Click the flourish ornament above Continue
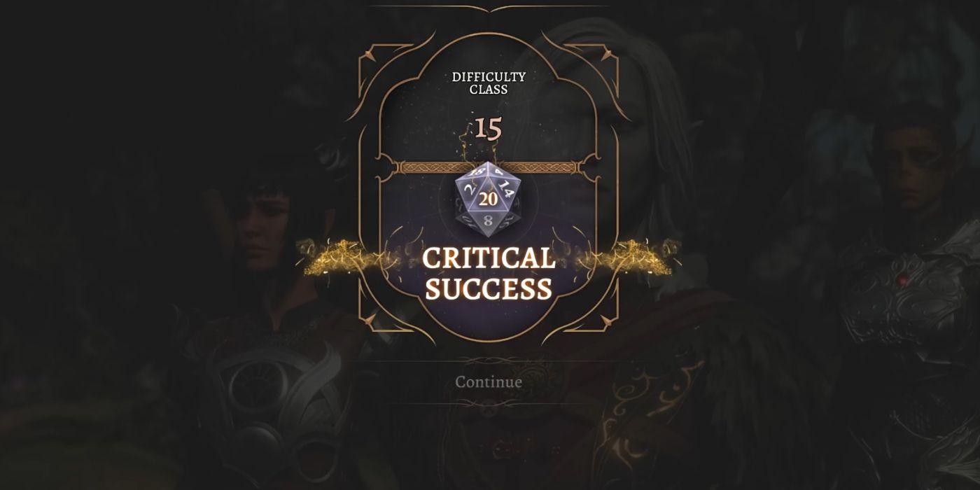 tap(489, 360)
